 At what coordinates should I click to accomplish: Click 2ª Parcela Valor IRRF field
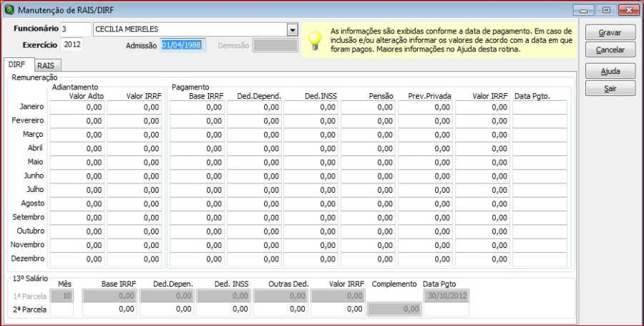pyautogui.click(x=338, y=310)
